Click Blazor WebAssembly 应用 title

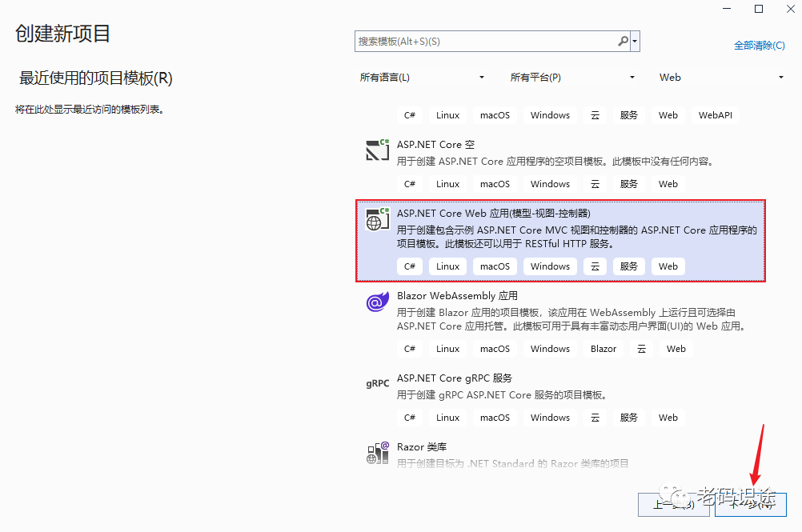click(457, 296)
